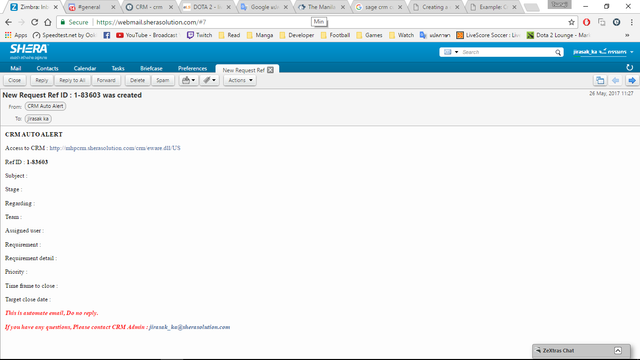Image resolution: width=640 pixels, height=360 pixels.
Task: Click the Delete button
Action: 138,80
